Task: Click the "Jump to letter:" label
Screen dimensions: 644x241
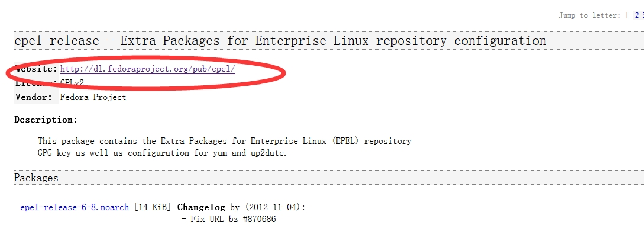Action: click(x=590, y=15)
